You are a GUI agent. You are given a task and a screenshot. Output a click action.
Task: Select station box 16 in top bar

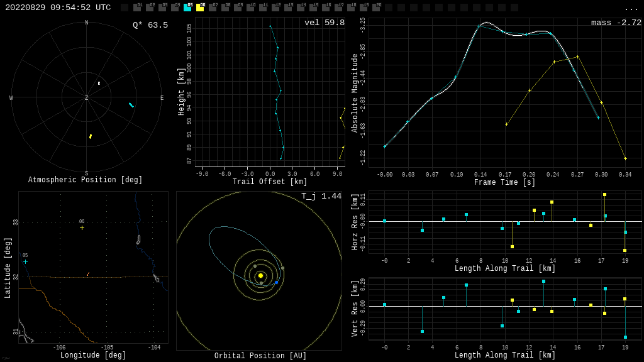pos(326,8)
